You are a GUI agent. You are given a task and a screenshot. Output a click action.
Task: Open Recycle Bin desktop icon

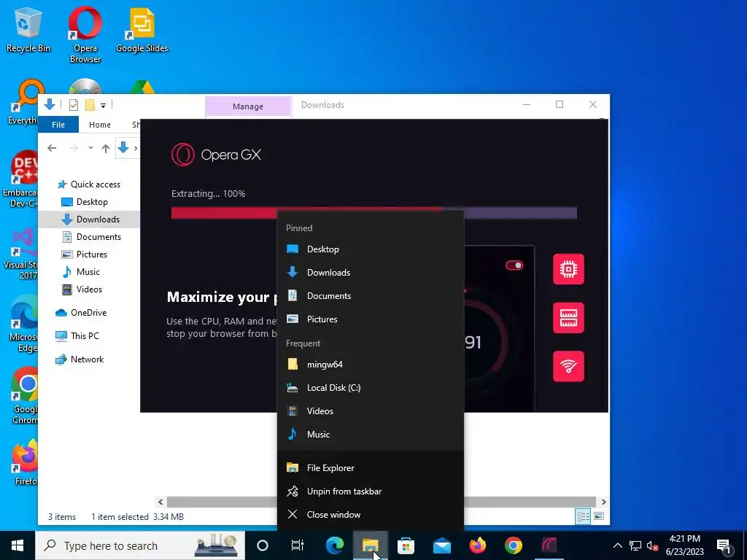click(28, 29)
